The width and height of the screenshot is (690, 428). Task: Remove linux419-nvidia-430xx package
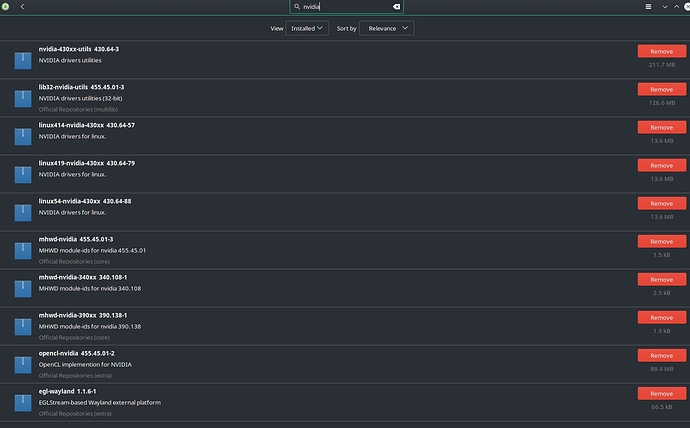662,165
